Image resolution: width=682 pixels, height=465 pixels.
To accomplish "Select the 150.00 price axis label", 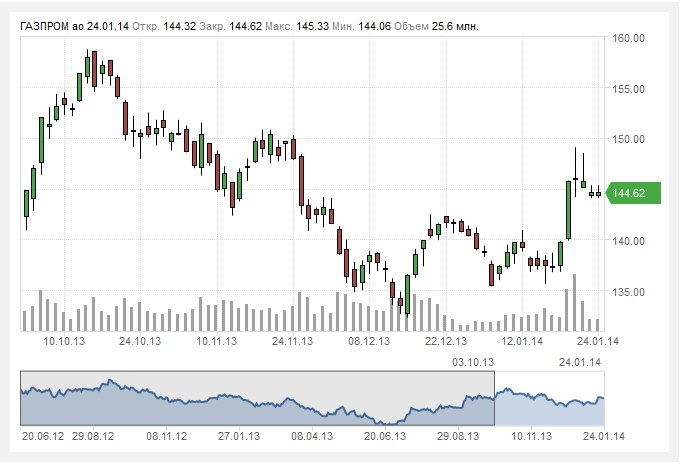I will click(629, 139).
